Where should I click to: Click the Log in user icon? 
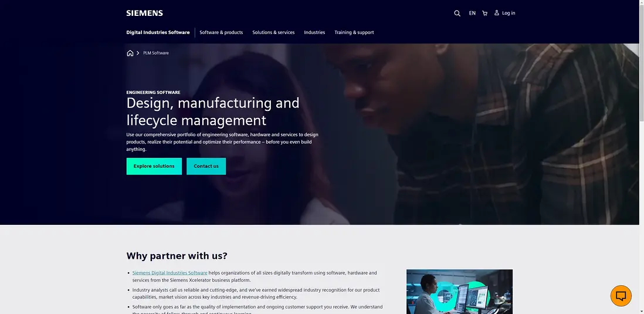click(497, 13)
